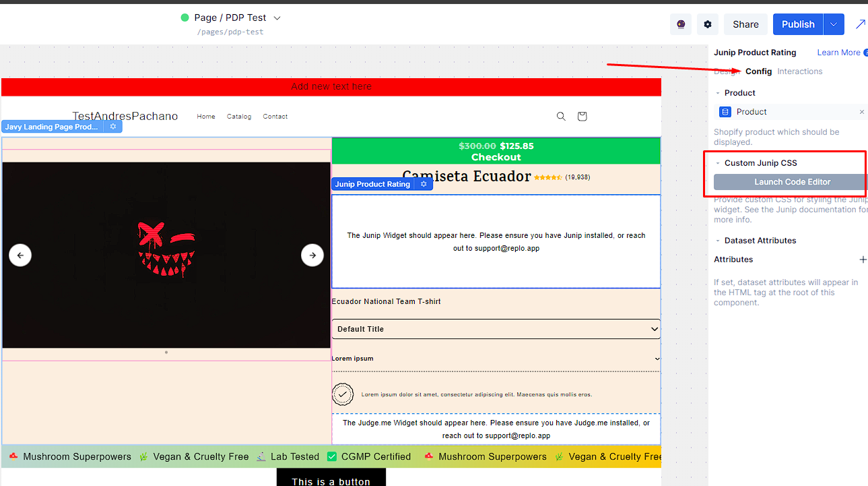Click the crystal ball AI icon in top bar
Image resolution: width=868 pixels, height=486 pixels.
681,24
